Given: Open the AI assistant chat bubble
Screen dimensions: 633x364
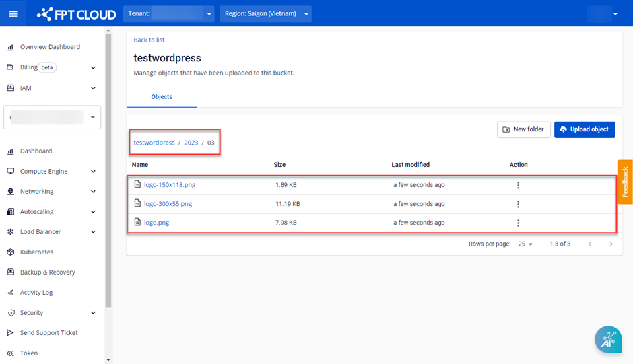Looking at the screenshot, I should (x=608, y=339).
